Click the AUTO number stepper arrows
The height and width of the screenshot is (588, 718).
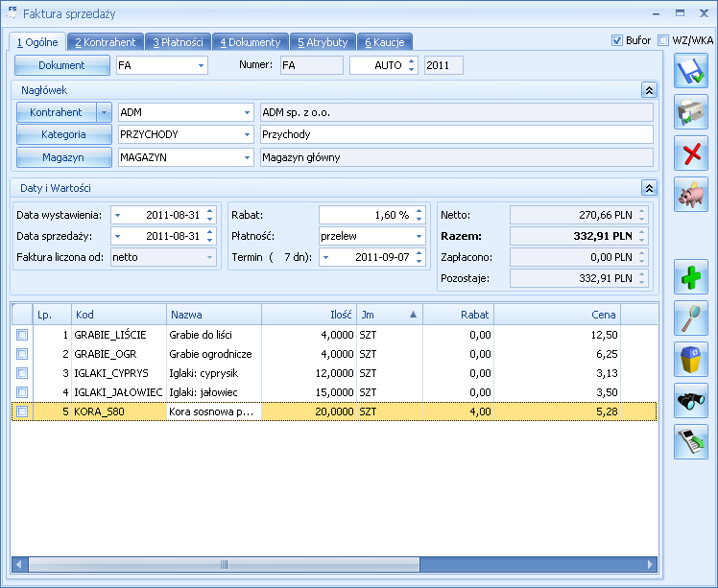pyautogui.click(x=411, y=65)
